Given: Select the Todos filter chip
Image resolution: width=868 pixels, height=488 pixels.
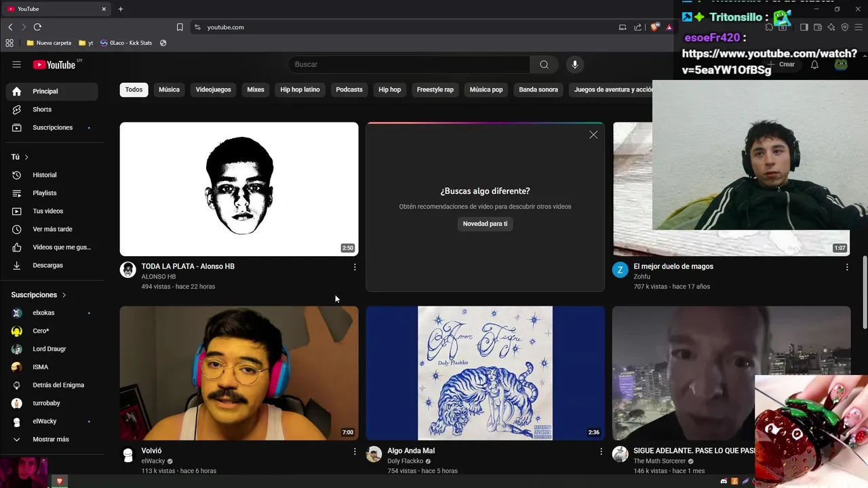Looking at the screenshot, I should click(134, 89).
